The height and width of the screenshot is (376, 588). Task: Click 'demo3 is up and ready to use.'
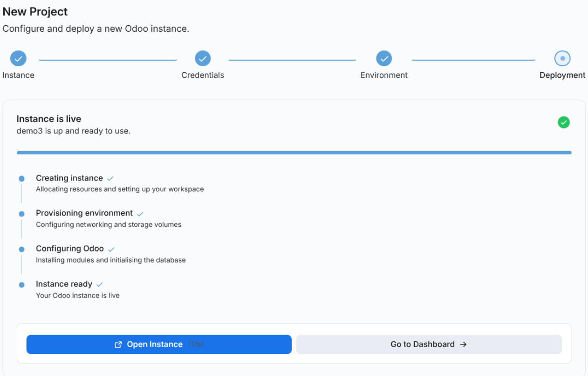tap(74, 131)
